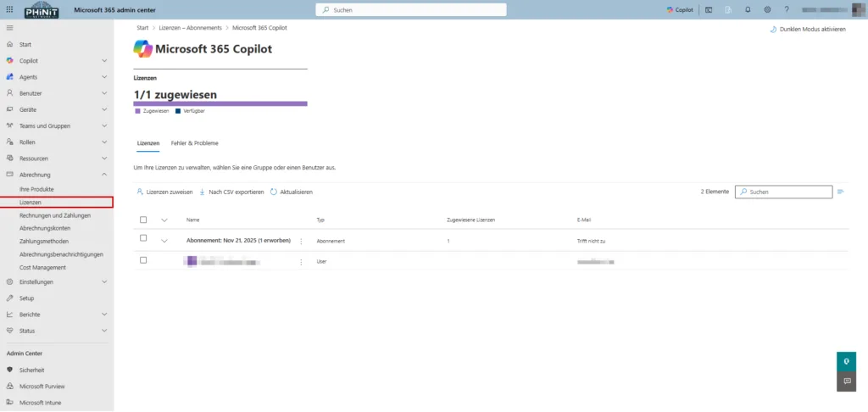
Task: Toggle select-all checkbox in table header
Action: (x=143, y=220)
